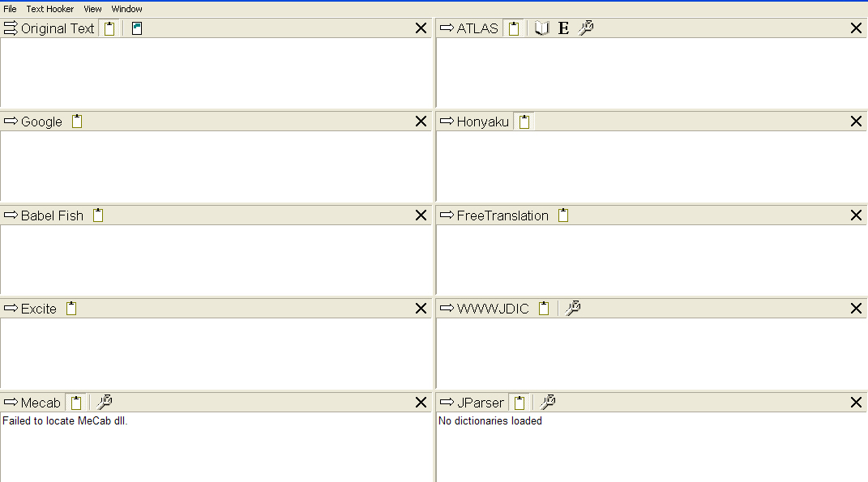This screenshot has width=868, height=482.
Task: Close the FreeTranslation panel
Action: [x=856, y=215]
